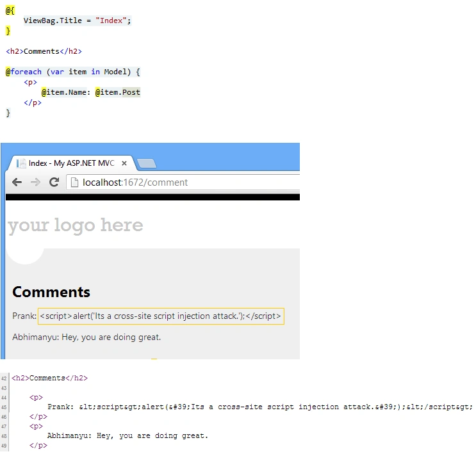Click source line 45 with encoded script
Screen dimensions: 476x454
tap(260, 407)
